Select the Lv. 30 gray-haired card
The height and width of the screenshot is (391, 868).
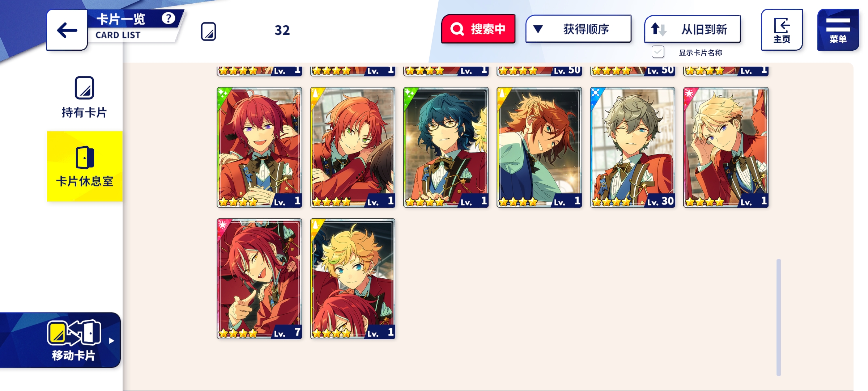[x=633, y=147]
